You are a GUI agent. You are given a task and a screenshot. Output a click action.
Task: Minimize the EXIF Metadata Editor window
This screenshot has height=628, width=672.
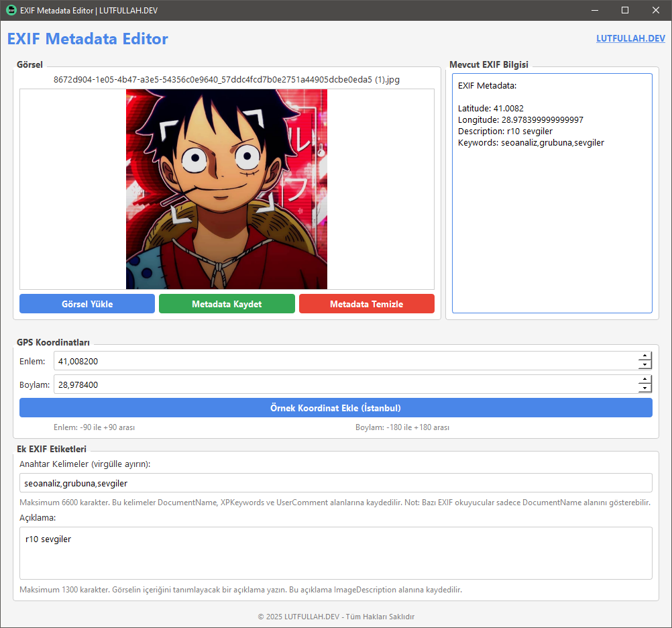pyautogui.click(x=595, y=10)
